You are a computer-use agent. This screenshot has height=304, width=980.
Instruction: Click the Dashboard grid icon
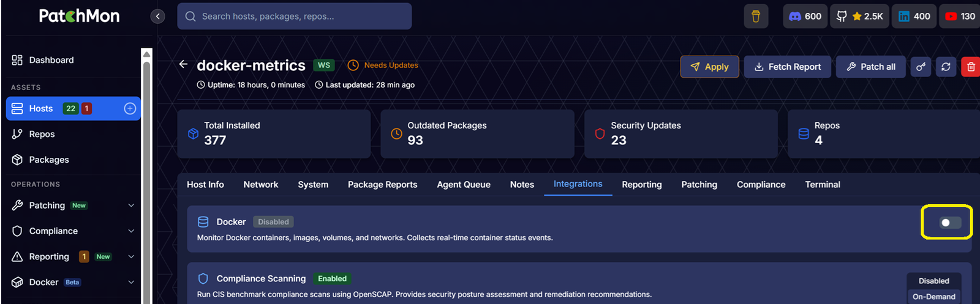pyautogui.click(x=17, y=60)
